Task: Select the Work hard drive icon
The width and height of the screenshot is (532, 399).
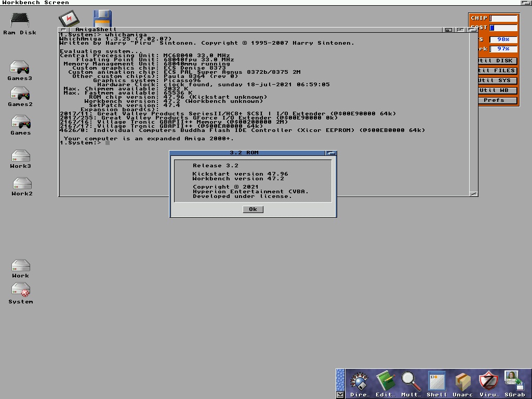Action: (x=21, y=269)
